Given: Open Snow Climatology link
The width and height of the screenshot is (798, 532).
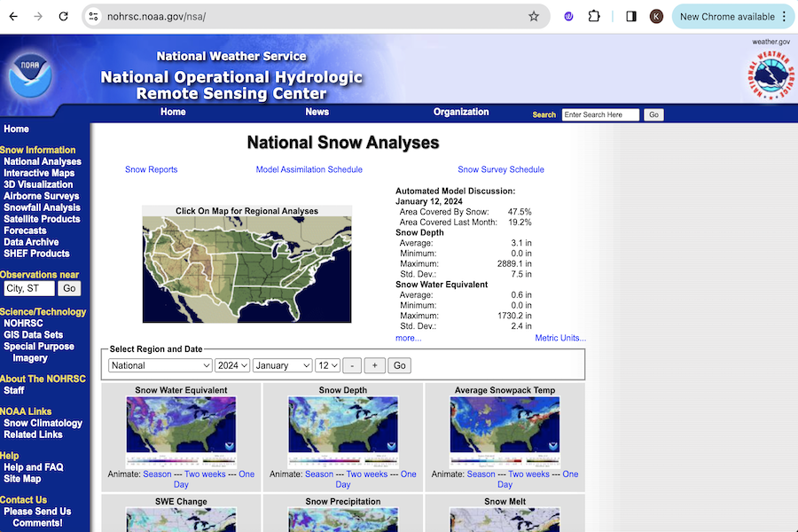Looking at the screenshot, I should coord(43,423).
